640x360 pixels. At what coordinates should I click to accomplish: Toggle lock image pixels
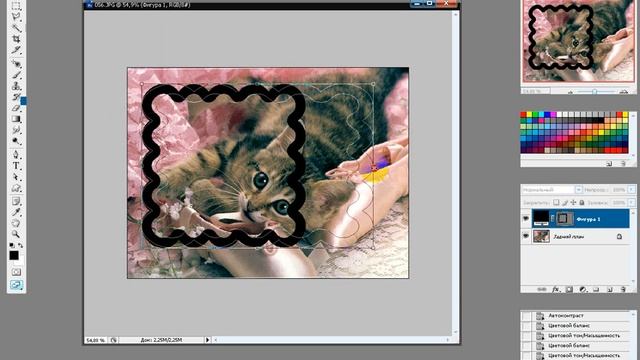point(565,202)
